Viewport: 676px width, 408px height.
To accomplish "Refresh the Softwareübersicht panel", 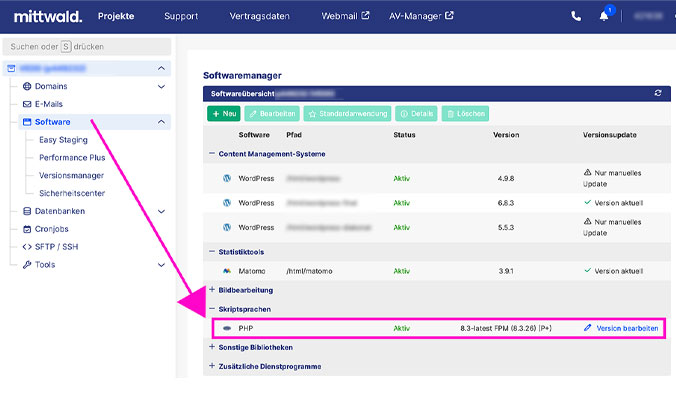I will click(658, 93).
